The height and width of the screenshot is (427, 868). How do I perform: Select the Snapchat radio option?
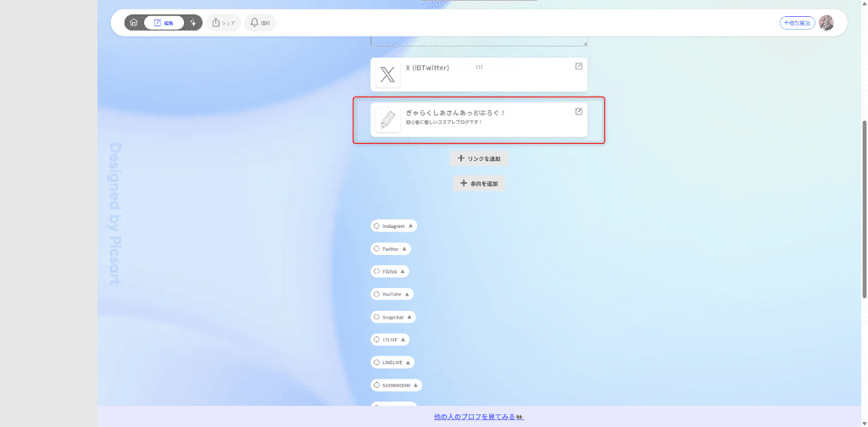coord(377,317)
